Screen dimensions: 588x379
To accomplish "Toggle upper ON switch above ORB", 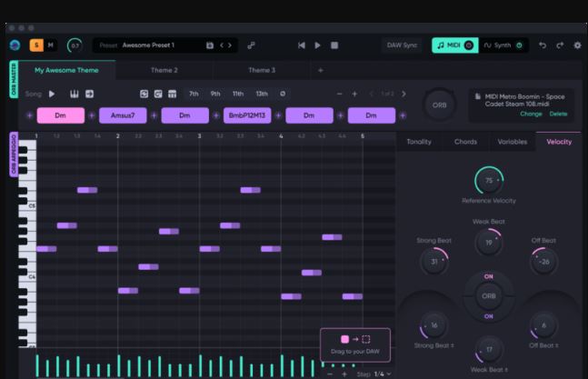I will [488, 276].
